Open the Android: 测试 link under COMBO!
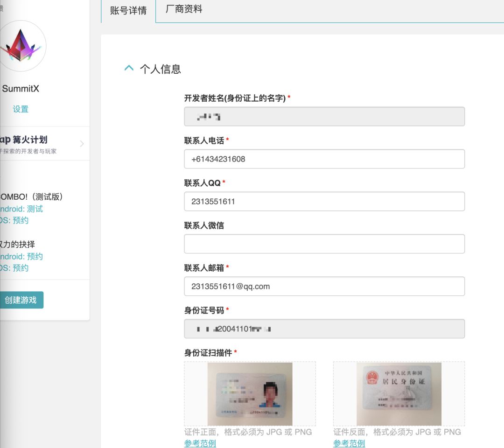Viewport: 504px width, 448px height. click(x=21, y=209)
